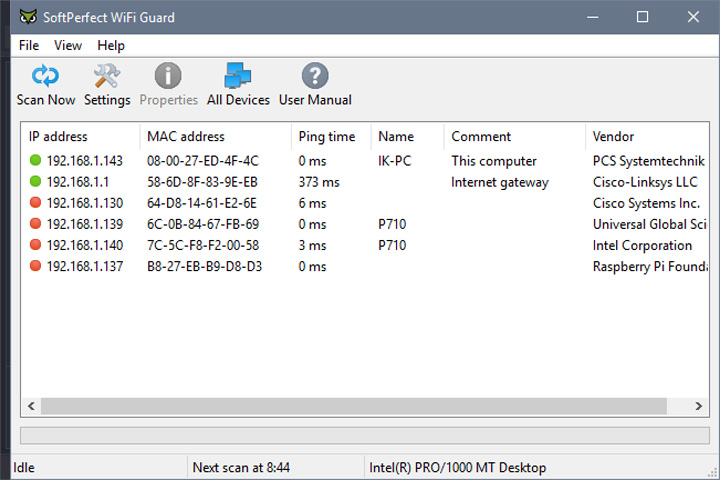720x480 pixels.
Task: Click MAC address 08-00-27-ED-4F-4C
Action: [202, 161]
